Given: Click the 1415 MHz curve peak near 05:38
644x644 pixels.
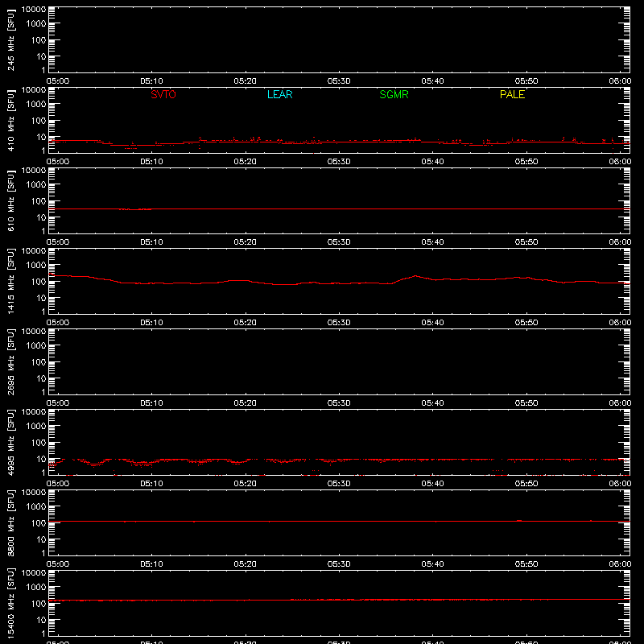Looking at the screenshot, I should [415, 276].
